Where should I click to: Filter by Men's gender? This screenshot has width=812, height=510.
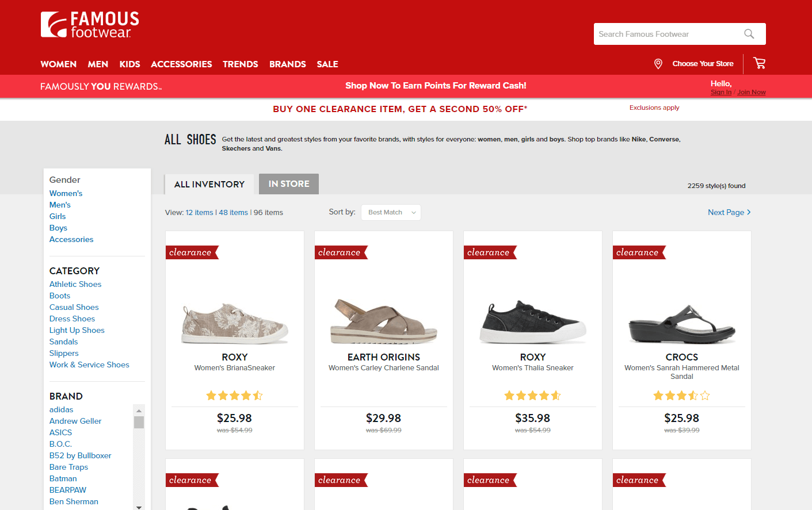[60, 205]
